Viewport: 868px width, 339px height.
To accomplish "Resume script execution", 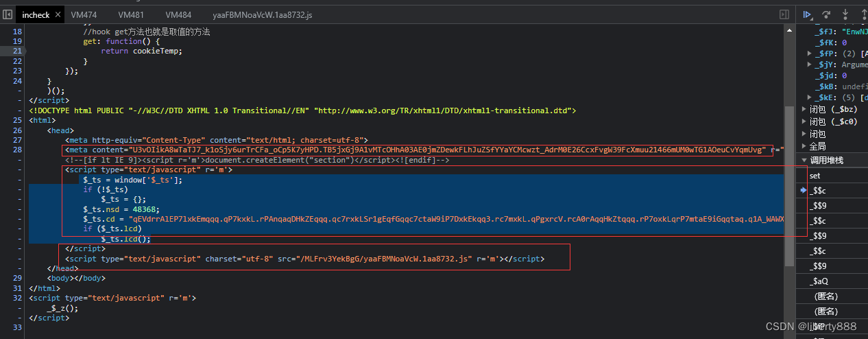I will pyautogui.click(x=808, y=14).
